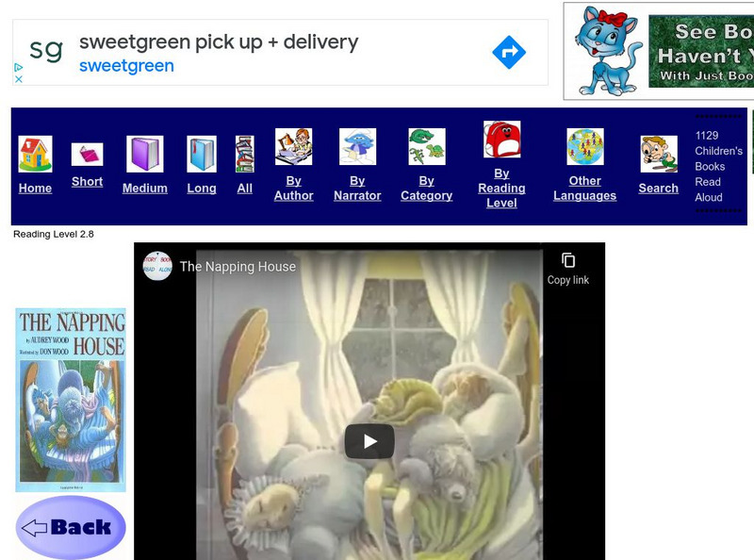Click the Other Languages globe icon
Viewport: 754px width, 560px height.
click(x=584, y=146)
